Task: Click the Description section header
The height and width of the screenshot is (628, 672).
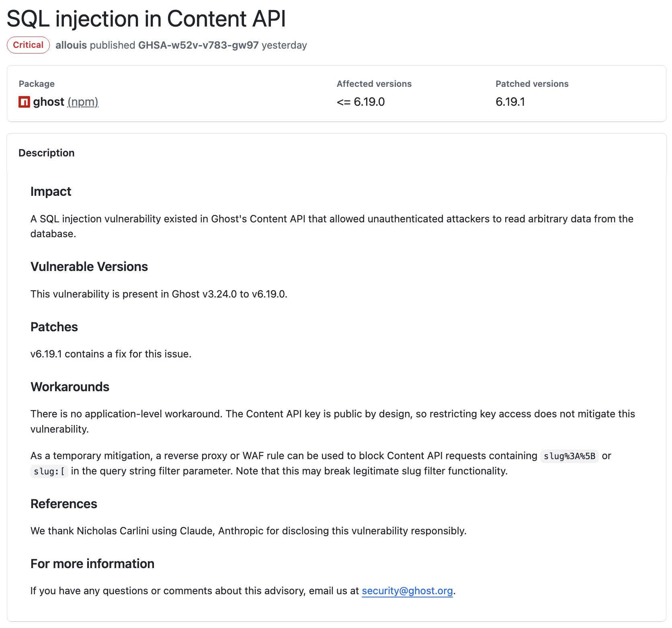Action: [x=47, y=153]
